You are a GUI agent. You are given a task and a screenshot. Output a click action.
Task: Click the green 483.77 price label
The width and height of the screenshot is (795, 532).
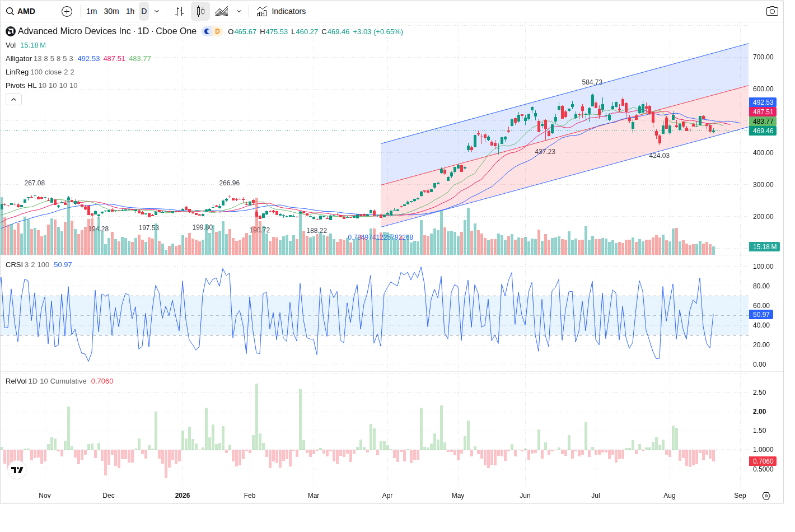tap(763, 122)
